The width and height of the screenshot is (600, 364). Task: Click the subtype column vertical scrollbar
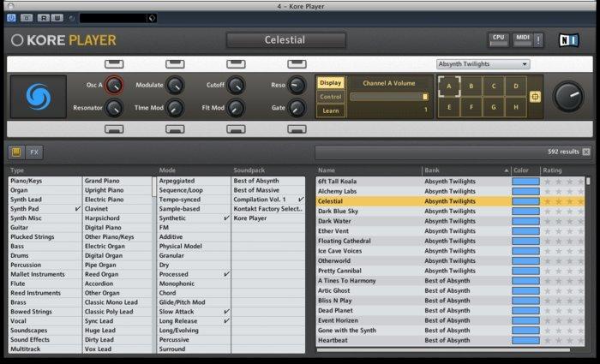(154, 187)
